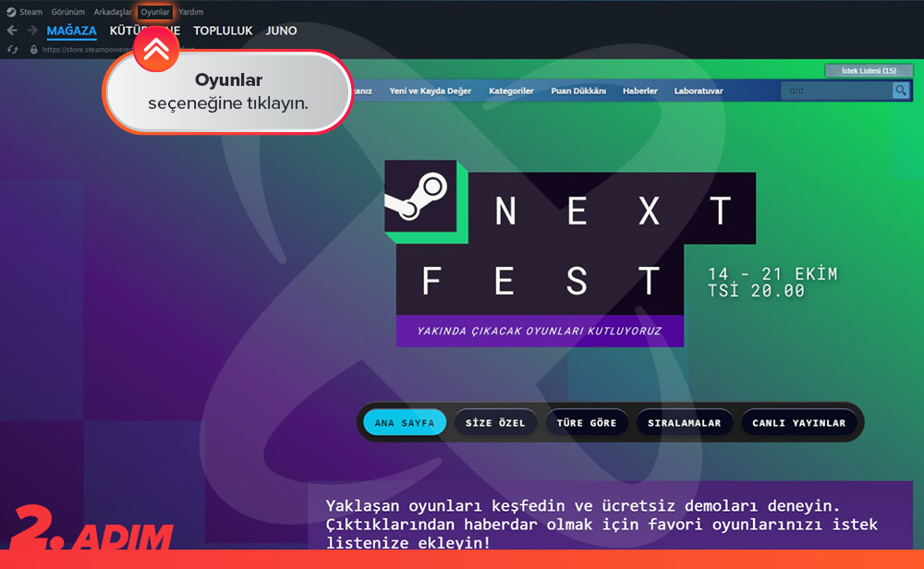This screenshot has height=569, width=924.
Task: Click the İstek Listesi (15) button
Action: coord(868,70)
